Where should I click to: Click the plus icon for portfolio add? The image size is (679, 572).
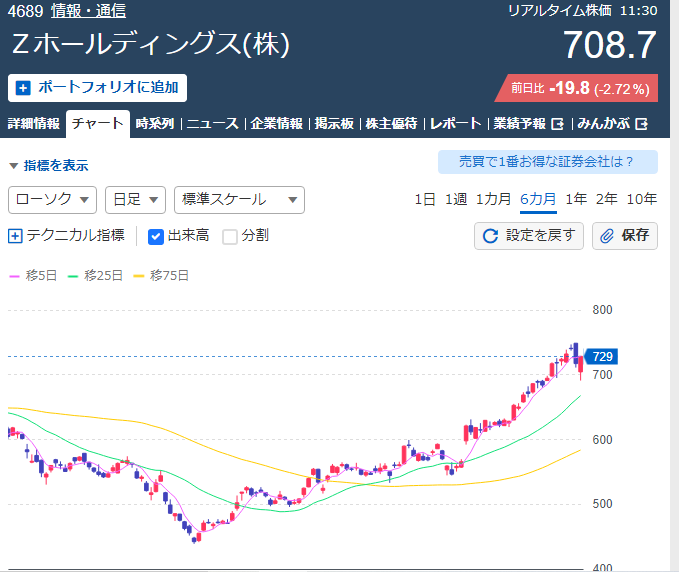[x=24, y=88]
